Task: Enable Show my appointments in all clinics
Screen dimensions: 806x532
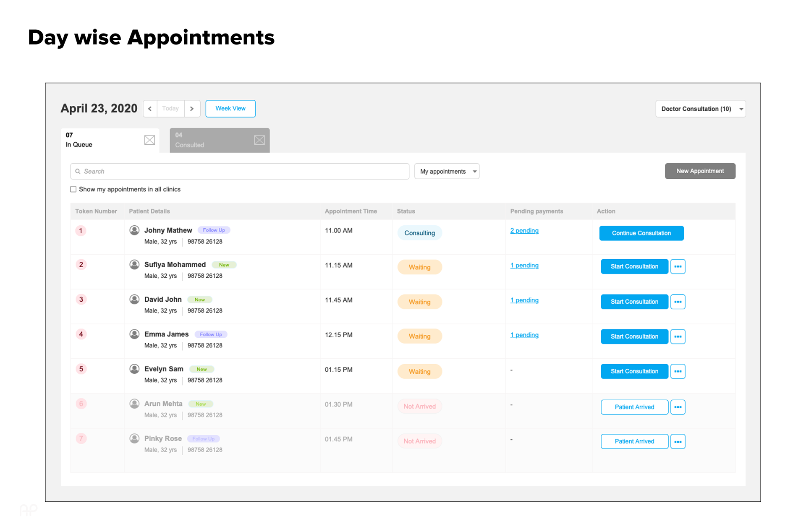Action: pos(73,189)
